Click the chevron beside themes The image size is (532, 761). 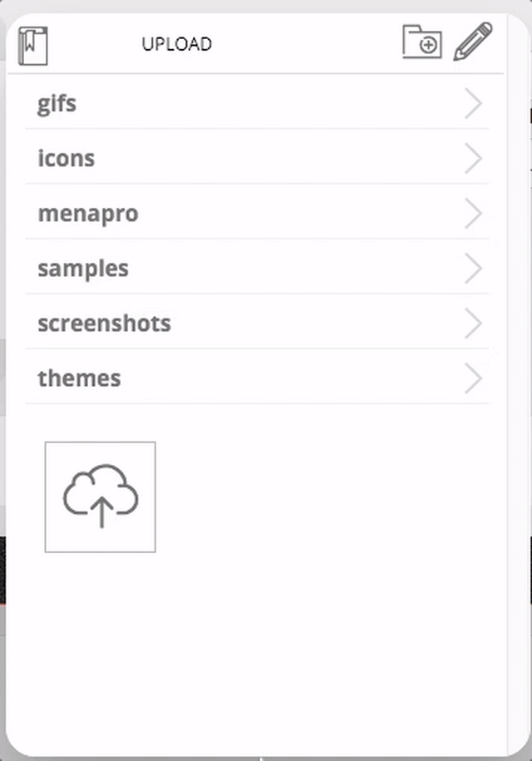[x=473, y=378]
